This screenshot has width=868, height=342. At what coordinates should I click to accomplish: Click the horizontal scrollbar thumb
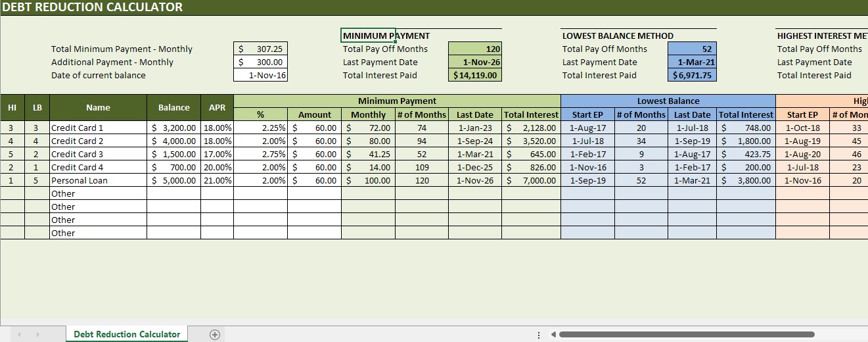coord(687,334)
